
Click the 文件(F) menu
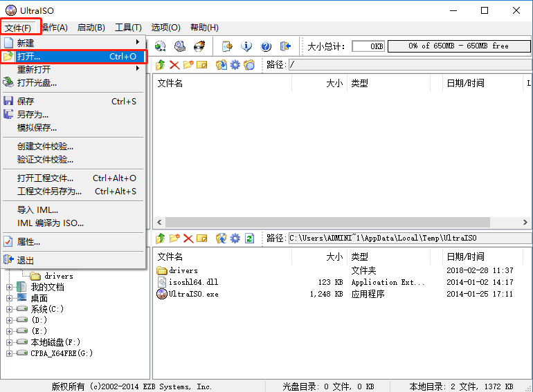coord(18,28)
